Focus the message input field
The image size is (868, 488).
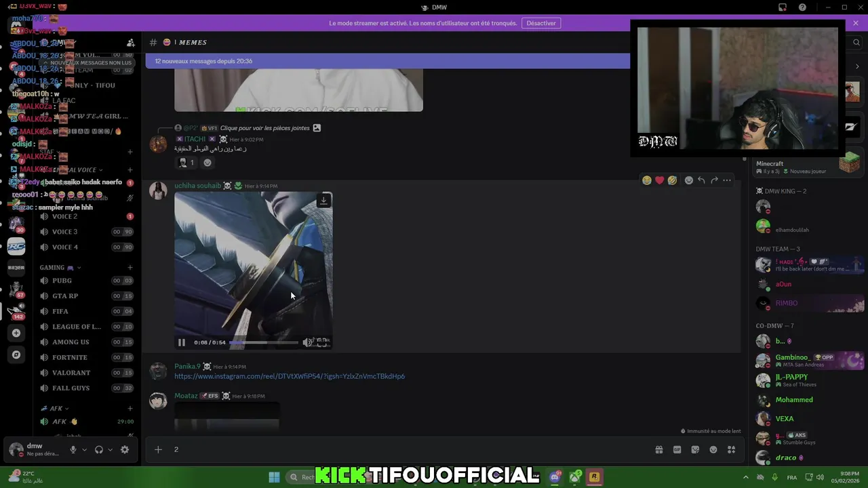coord(407,449)
